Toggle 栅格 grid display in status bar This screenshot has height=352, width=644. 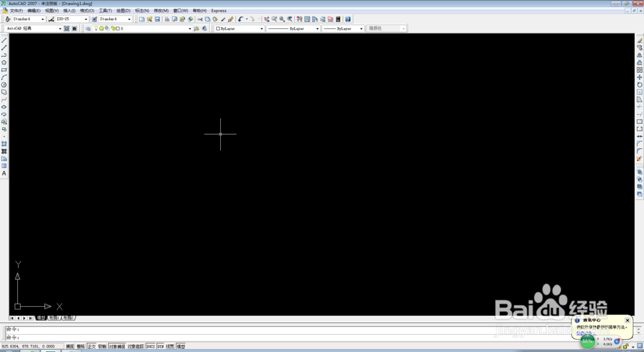[x=81, y=347]
